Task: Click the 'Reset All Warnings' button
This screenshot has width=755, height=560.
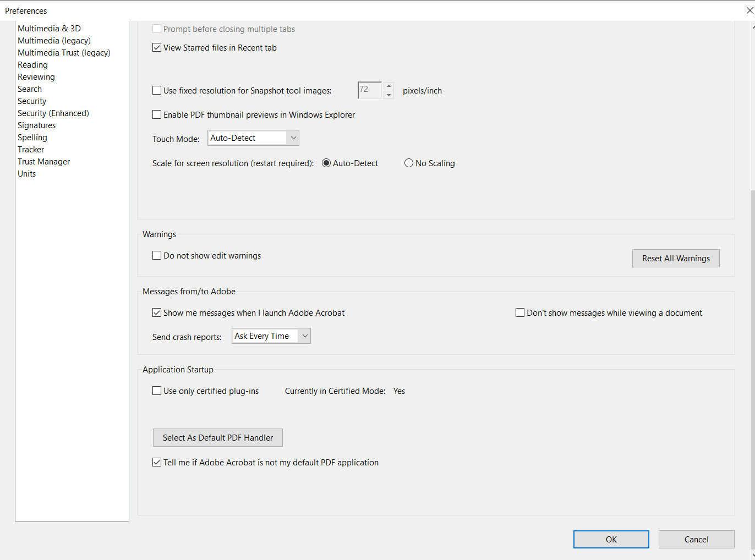Action: tap(676, 258)
